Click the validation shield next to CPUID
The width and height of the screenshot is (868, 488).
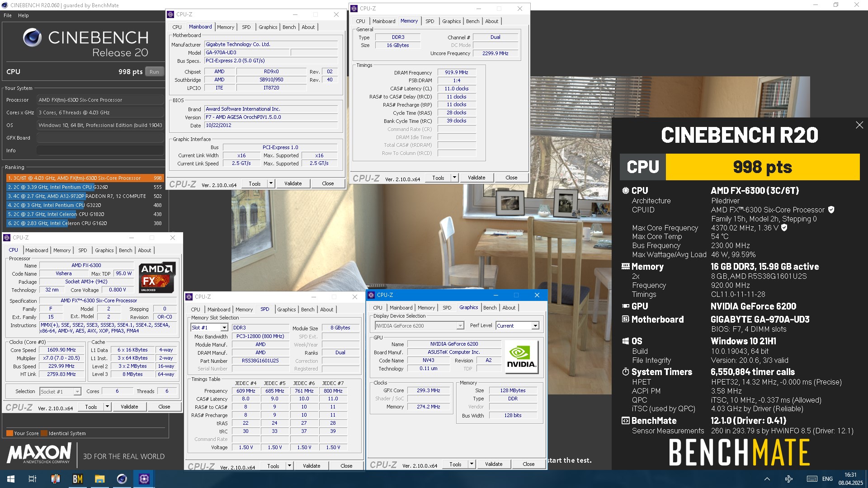click(x=831, y=210)
